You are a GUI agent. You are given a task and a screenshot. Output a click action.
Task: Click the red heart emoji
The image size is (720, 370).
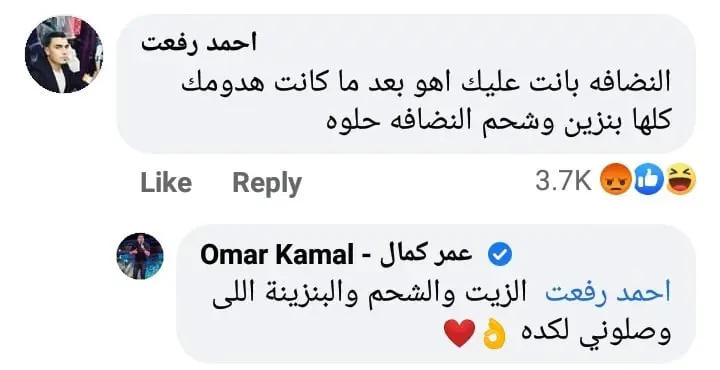pos(460,333)
